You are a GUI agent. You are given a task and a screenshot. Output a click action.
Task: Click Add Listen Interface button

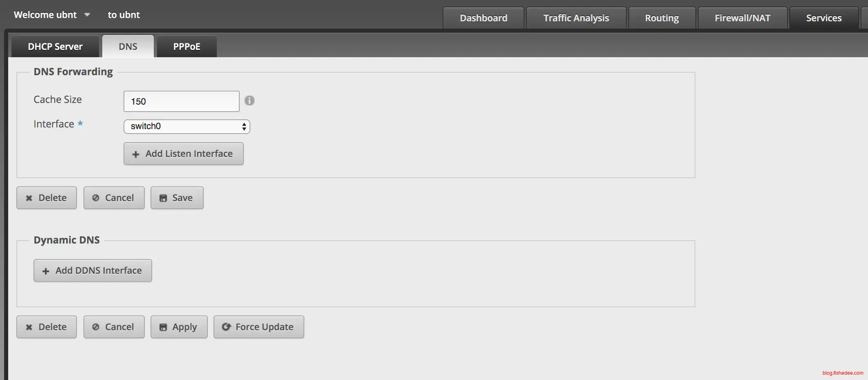(183, 154)
